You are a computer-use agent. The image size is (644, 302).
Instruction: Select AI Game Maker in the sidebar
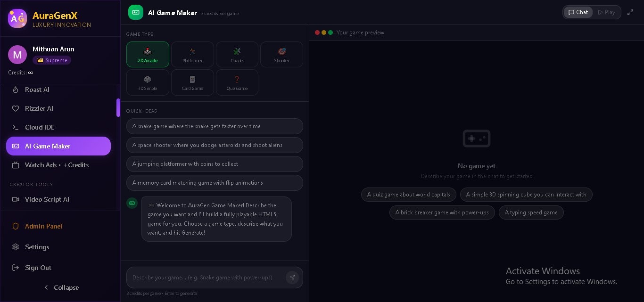58,146
